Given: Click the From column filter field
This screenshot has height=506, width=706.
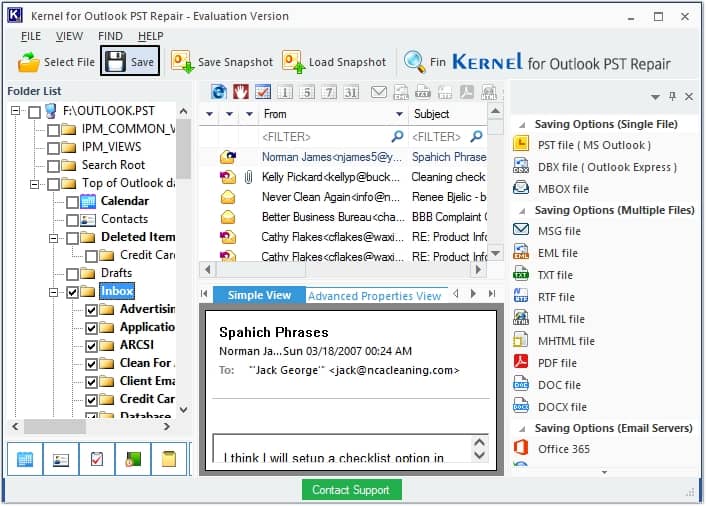Looking at the screenshot, I should 332,136.
